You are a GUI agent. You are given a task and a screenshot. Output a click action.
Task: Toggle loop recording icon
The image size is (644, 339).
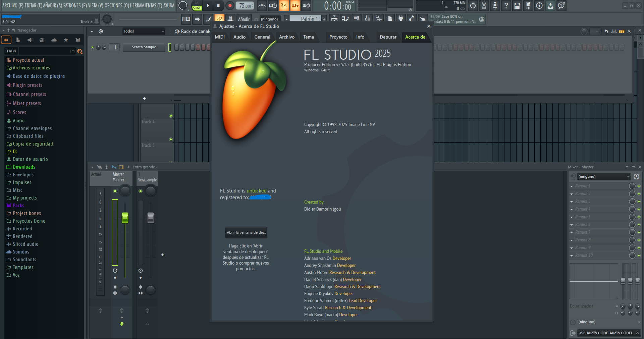click(306, 5)
